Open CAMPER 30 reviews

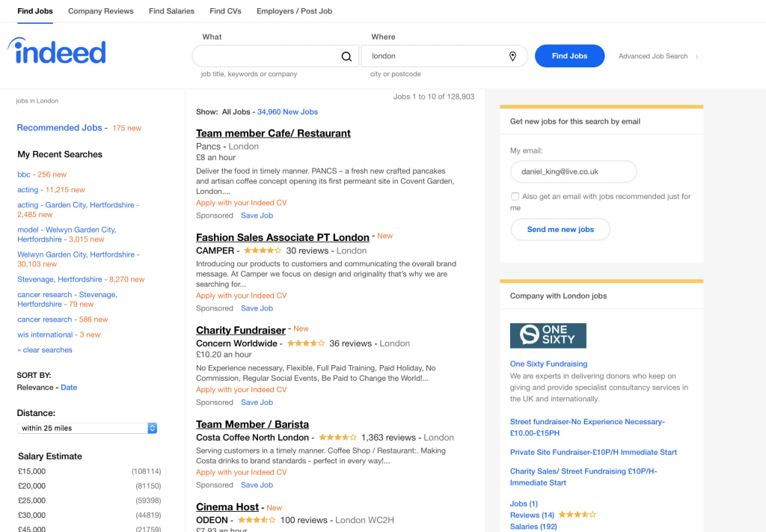tap(307, 251)
